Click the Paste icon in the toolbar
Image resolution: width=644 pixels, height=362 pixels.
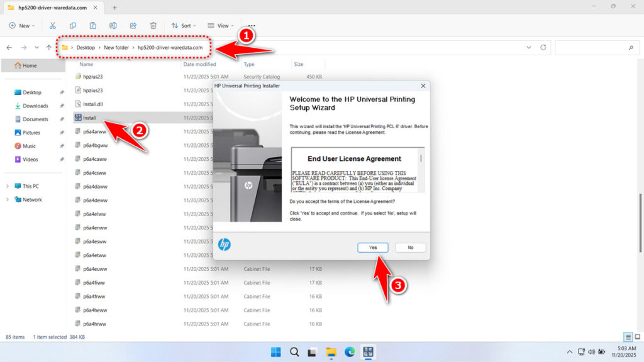click(x=93, y=25)
